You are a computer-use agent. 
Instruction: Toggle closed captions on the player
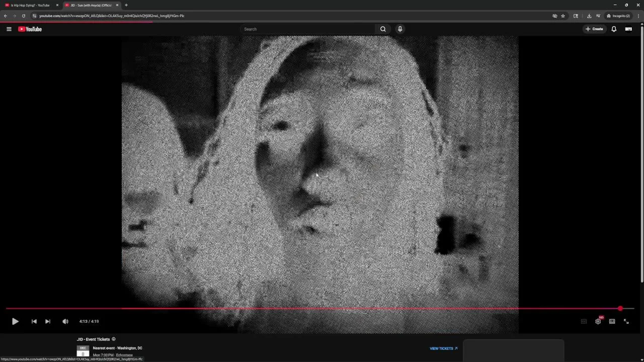[x=584, y=321]
